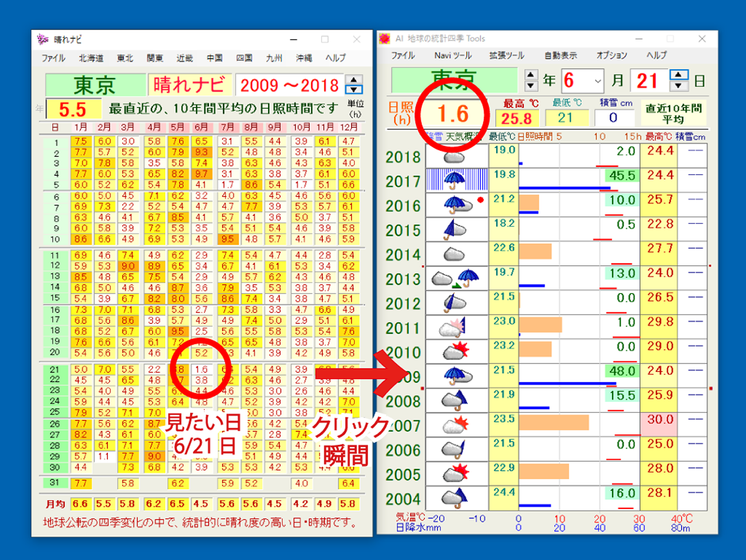Viewport: 746px width, 560px height.
Task: Click the 2014 year label
Action: (x=402, y=255)
